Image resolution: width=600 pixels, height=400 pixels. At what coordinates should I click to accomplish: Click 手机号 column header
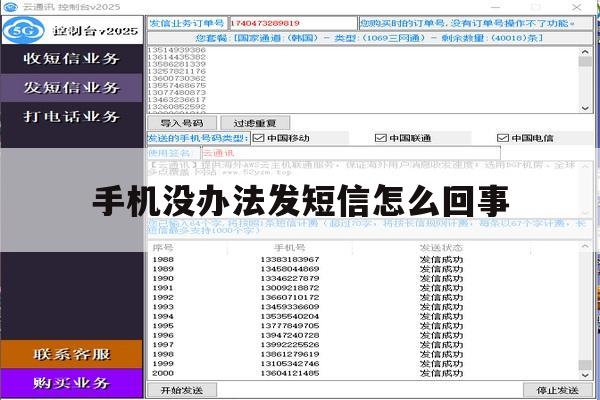click(290, 248)
